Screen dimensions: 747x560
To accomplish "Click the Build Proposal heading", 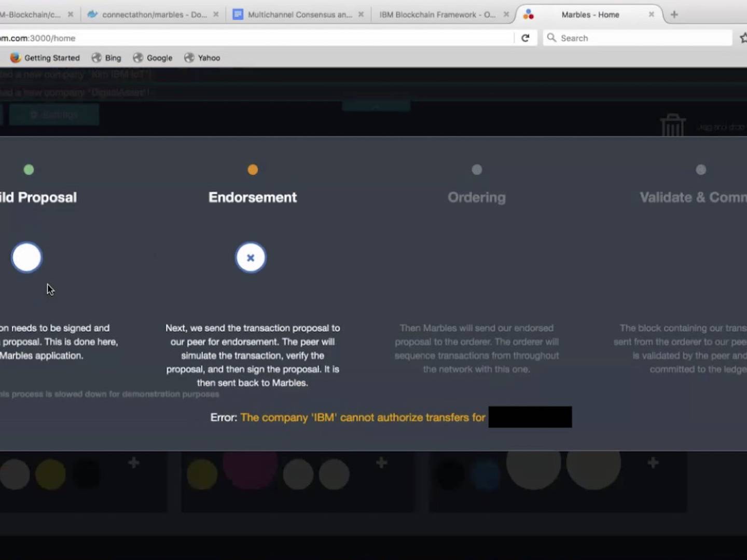I will point(38,198).
